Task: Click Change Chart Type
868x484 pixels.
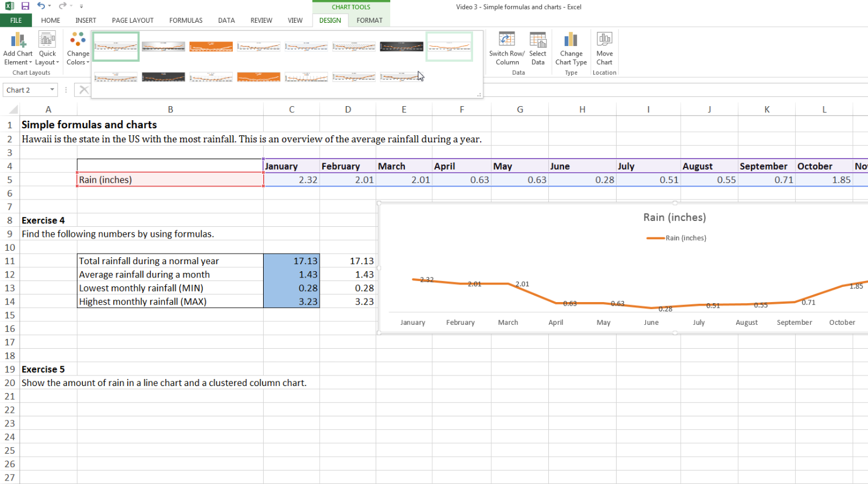Action: click(571, 48)
